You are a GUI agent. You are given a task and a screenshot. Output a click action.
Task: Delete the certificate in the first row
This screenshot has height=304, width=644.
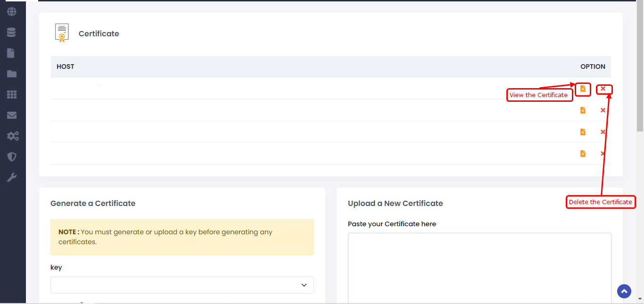tap(603, 89)
